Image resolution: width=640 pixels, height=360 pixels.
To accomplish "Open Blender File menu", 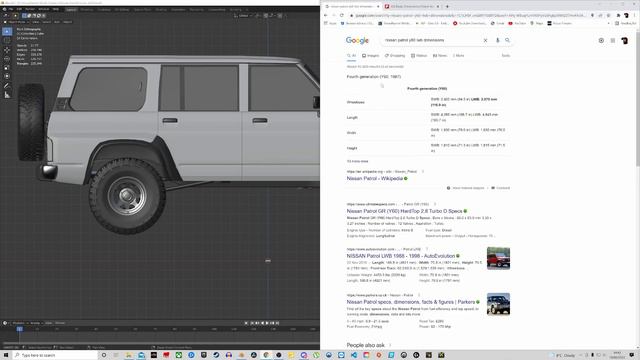I will 11,9.
